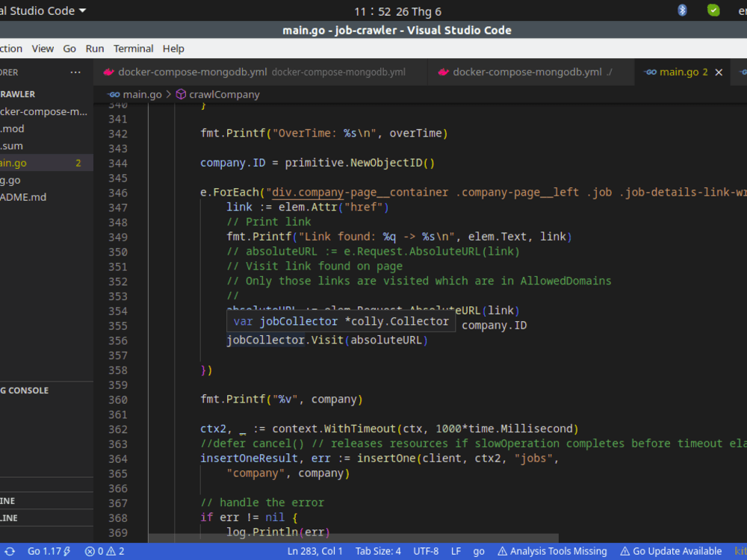Close the main.go tab
The height and width of the screenshot is (560, 747).
(x=719, y=72)
